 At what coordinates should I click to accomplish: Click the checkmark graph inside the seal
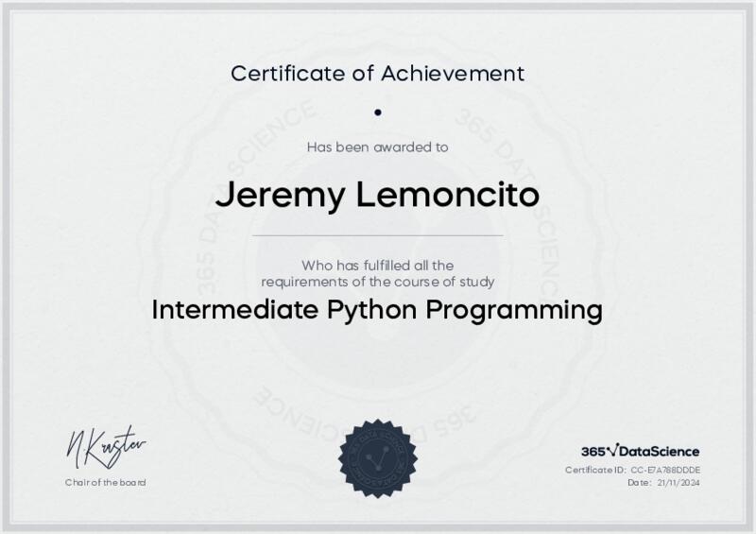(x=377, y=460)
